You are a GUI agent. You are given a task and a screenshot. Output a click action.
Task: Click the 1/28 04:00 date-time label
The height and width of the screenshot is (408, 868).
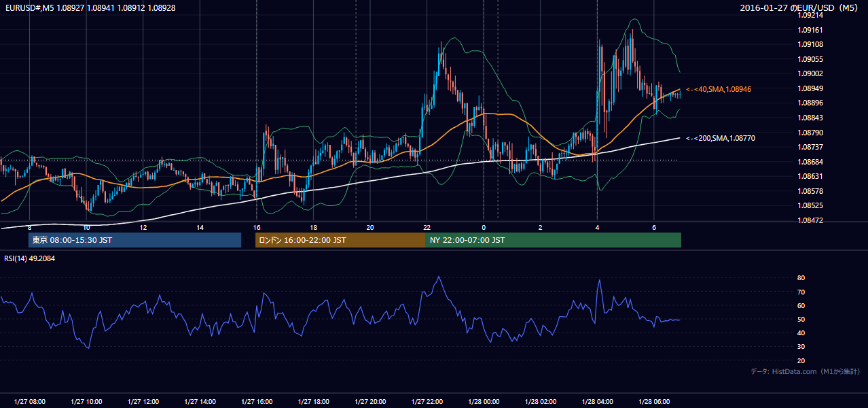tap(597, 402)
